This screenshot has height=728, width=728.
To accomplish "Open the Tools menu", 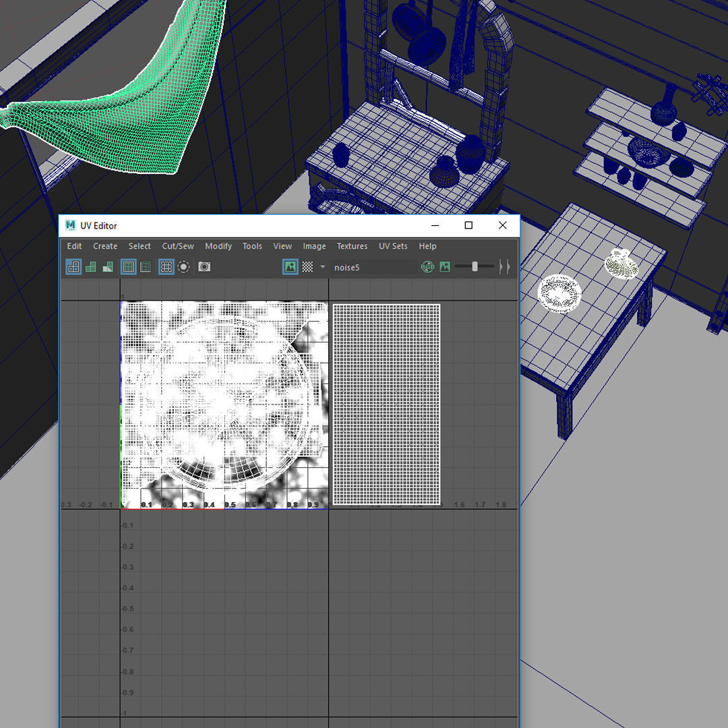I will (x=252, y=246).
